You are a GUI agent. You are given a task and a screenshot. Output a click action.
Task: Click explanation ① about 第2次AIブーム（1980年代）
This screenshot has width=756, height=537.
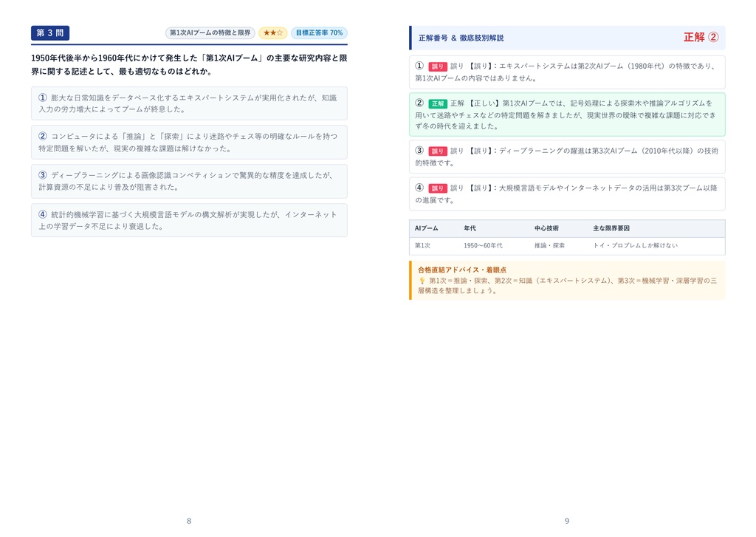(567, 72)
